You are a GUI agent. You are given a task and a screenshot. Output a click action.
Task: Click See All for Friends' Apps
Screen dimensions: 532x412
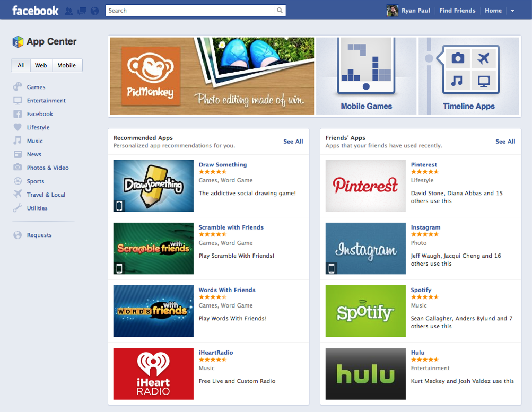(x=505, y=142)
